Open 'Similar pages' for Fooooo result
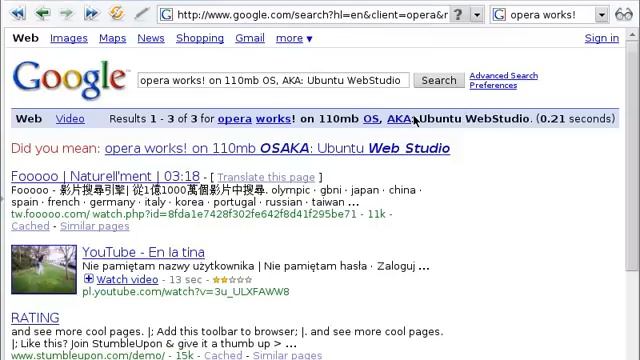640x360 pixels. click(x=95, y=226)
